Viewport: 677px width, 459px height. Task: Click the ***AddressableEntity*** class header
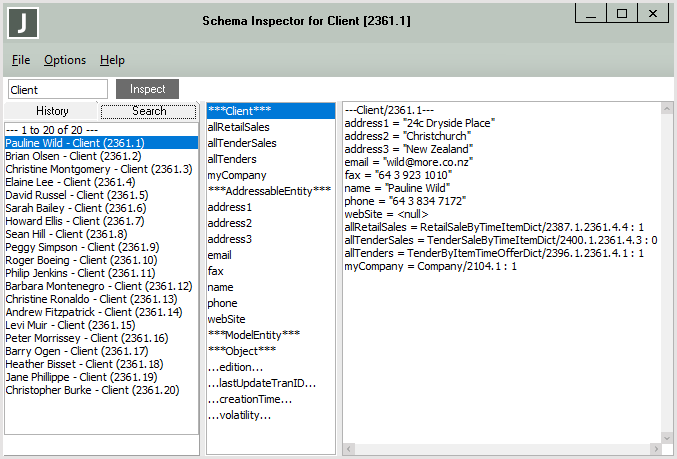click(269, 191)
